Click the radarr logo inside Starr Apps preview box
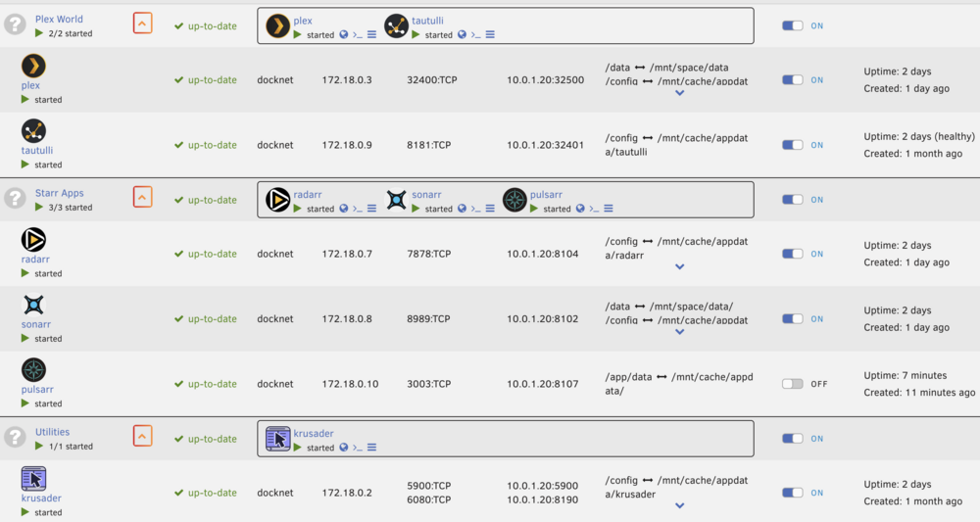This screenshot has height=522, width=980. click(277, 201)
